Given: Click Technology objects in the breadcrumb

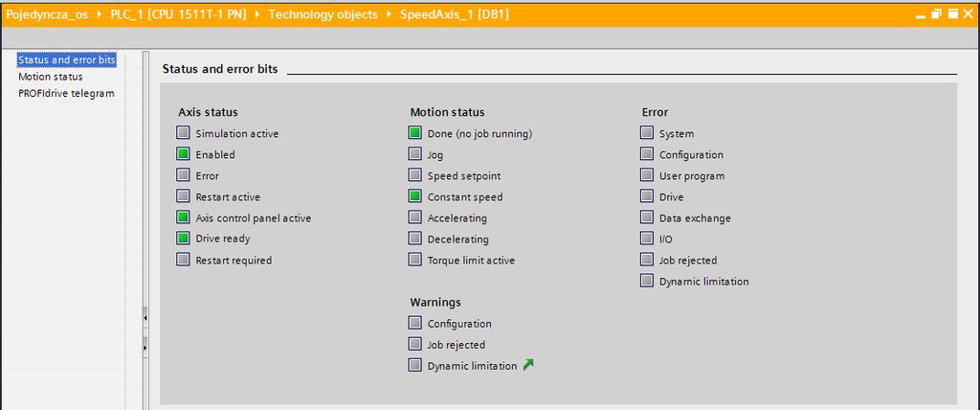Looking at the screenshot, I should [323, 14].
